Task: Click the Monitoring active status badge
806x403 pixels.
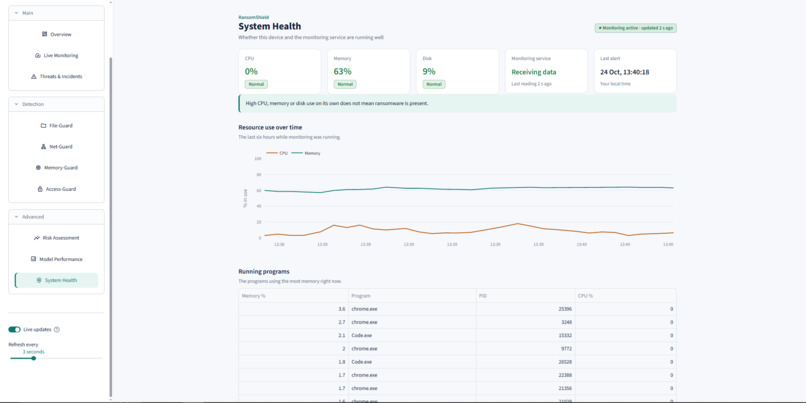Action: [x=635, y=28]
